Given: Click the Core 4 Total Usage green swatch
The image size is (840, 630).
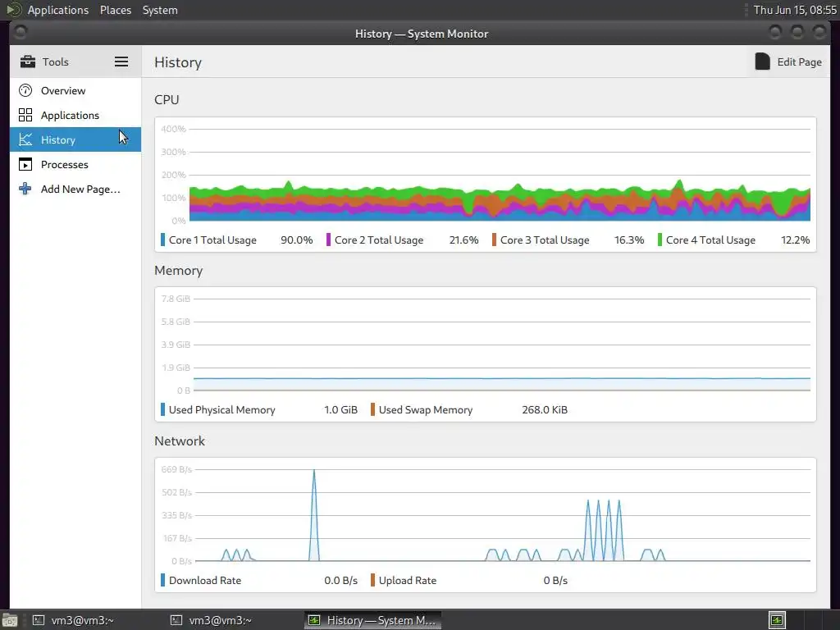Looking at the screenshot, I should 660,240.
